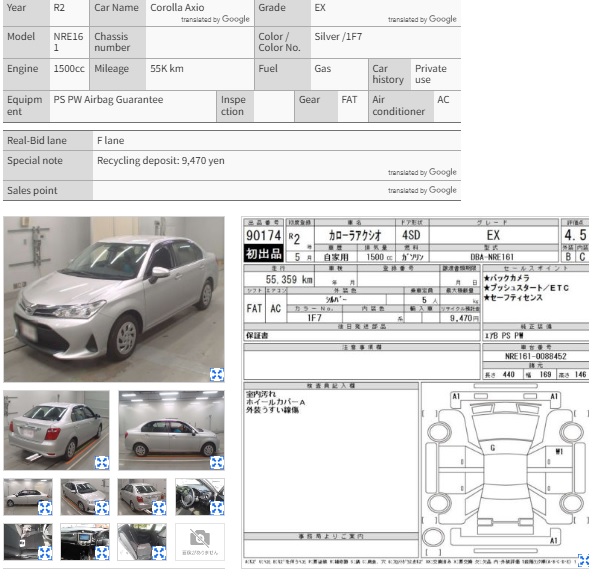
Task: Click the black 初出品 badge on the auction sheet
Action: click(x=264, y=253)
